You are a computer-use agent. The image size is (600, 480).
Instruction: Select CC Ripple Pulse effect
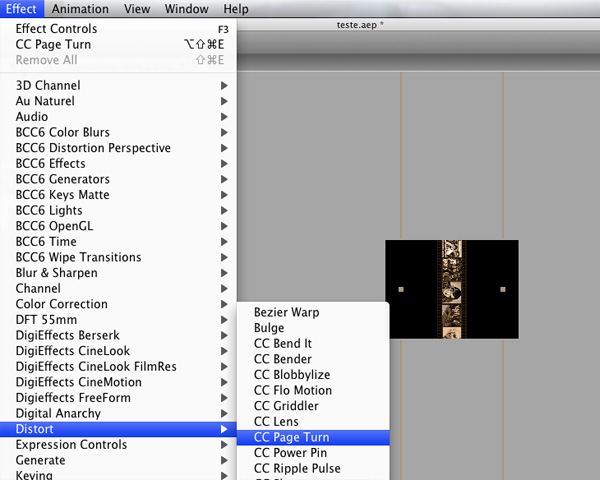click(297, 468)
